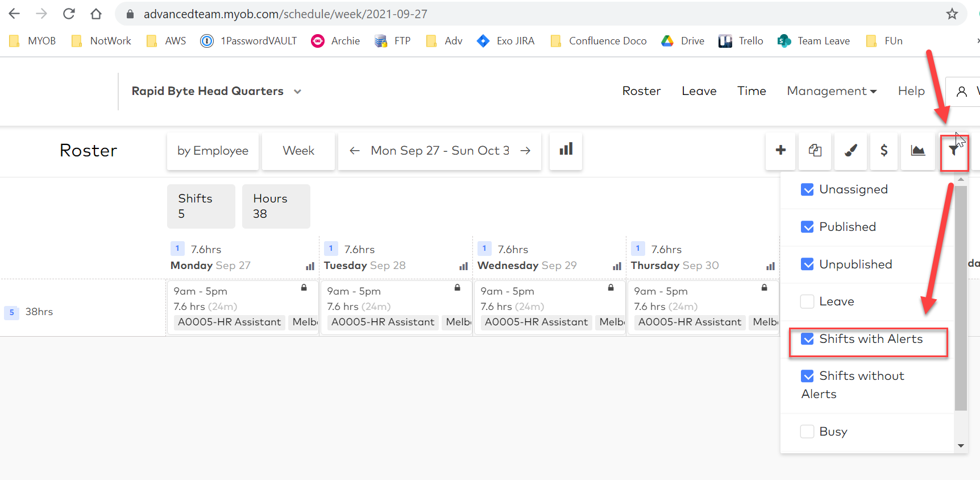Enable the Busy filter checkbox

coord(807,432)
